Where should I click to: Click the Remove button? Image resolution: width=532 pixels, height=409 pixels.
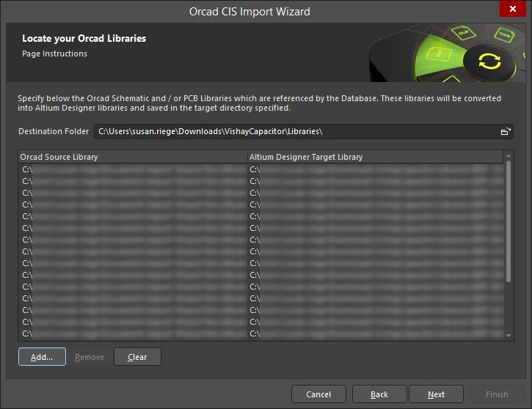pos(90,357)
